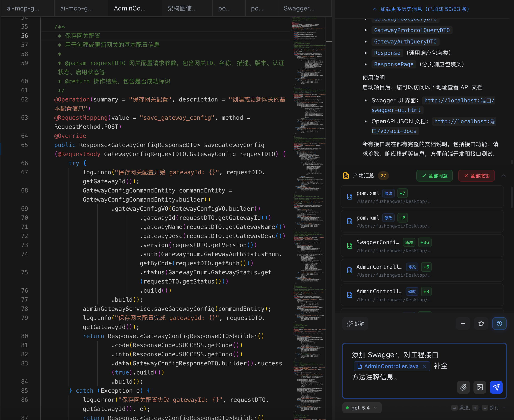Remove AdminController.java attachment with X
Screen dimensions: 514x420
point(424,366)
